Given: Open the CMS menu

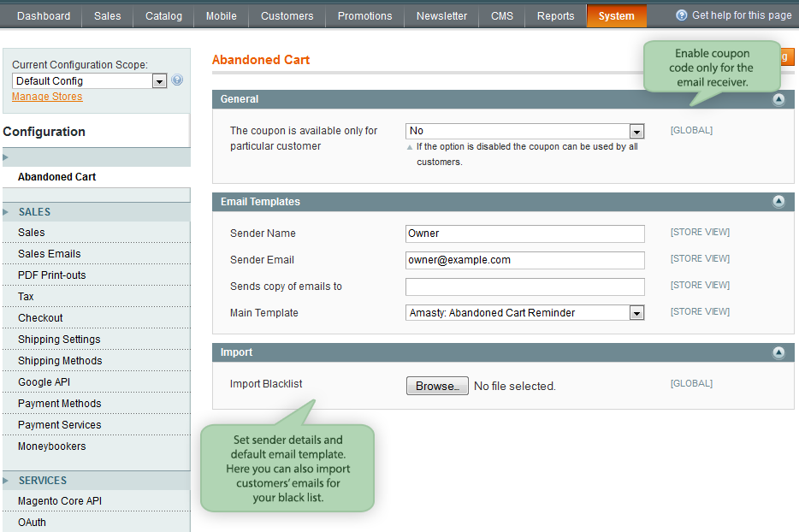Looking at the screenshot, I should (x=502, y=15).
